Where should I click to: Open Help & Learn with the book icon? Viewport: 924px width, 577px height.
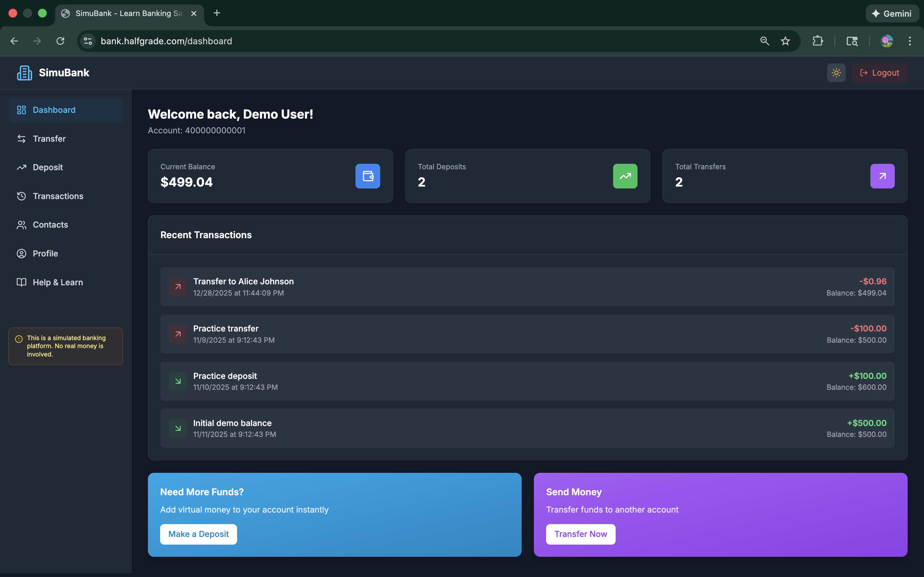[x=21, y=282]
